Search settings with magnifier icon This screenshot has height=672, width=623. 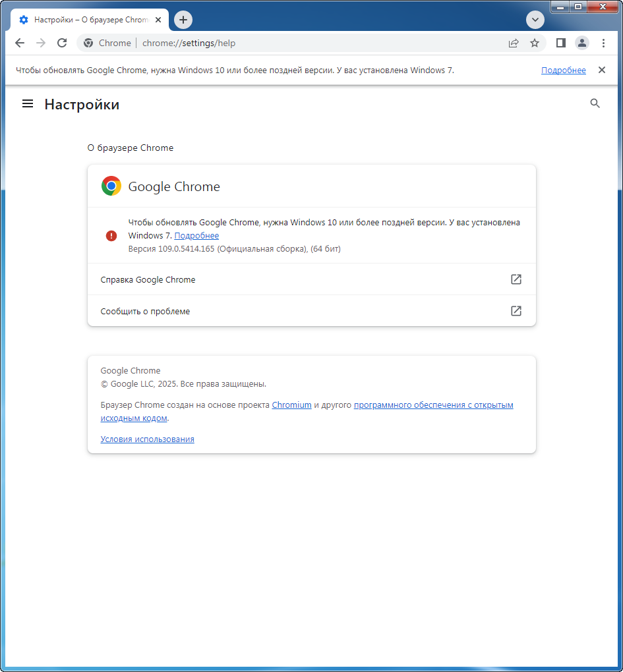(x=595, y=103)
